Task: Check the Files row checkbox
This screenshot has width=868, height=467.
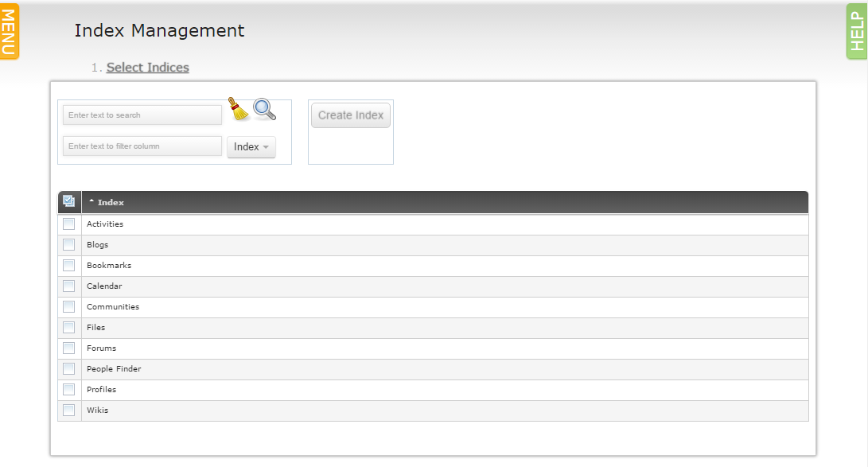Action: click(68, 327)
